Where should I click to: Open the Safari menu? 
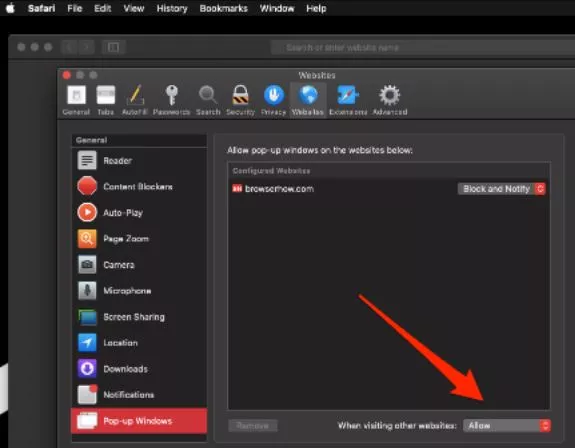41,8
